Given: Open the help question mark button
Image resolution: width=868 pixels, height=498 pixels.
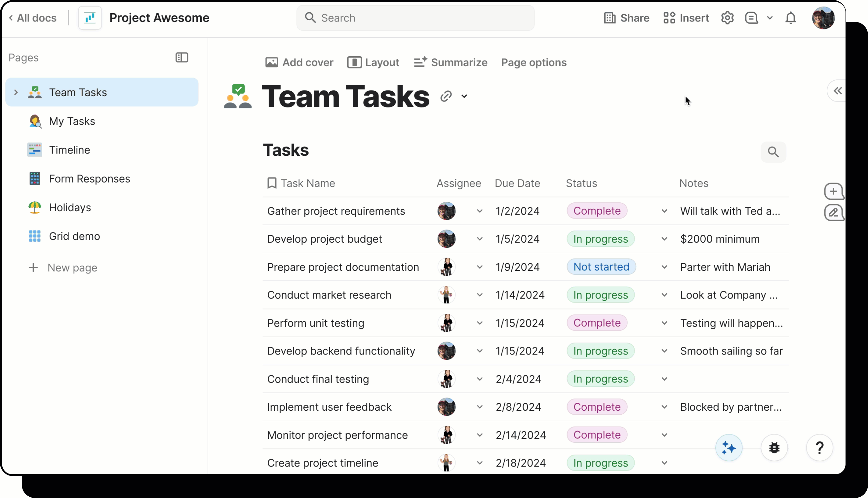Looking at the screenshot, I should [819, 448].
